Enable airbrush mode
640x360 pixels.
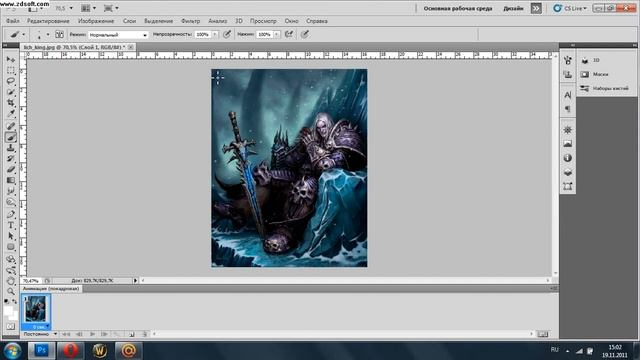pos(289,35)
